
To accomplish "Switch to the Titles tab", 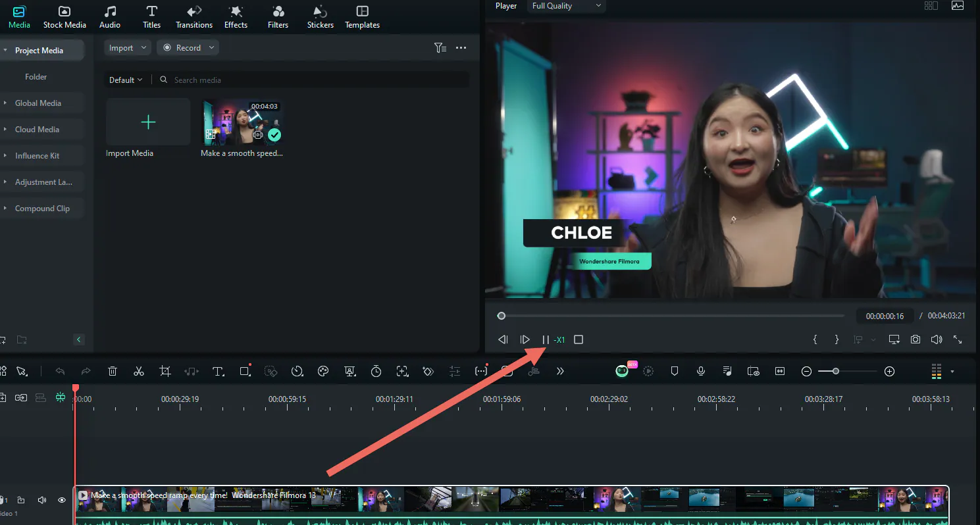I will click(x=151, y=17).
